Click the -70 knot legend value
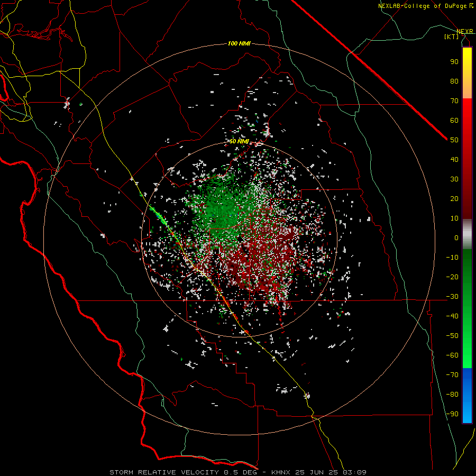This screenshot has width=476, height=476. [452, 374]
